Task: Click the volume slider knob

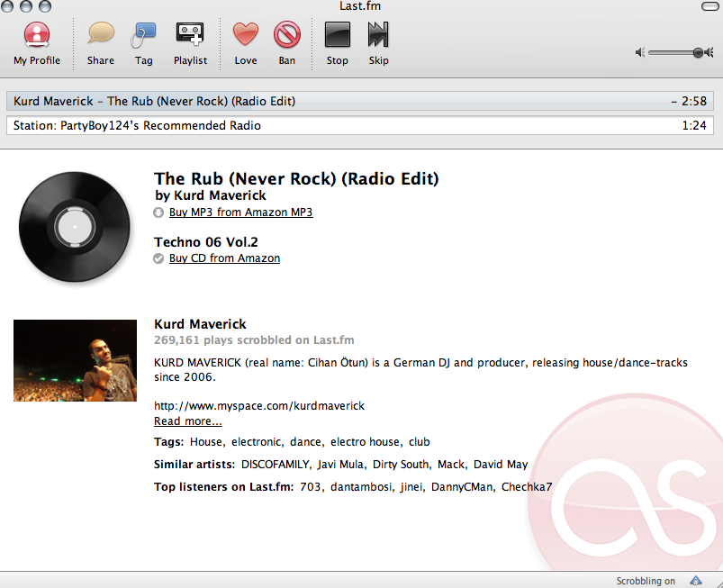Action: click(698, 52)
